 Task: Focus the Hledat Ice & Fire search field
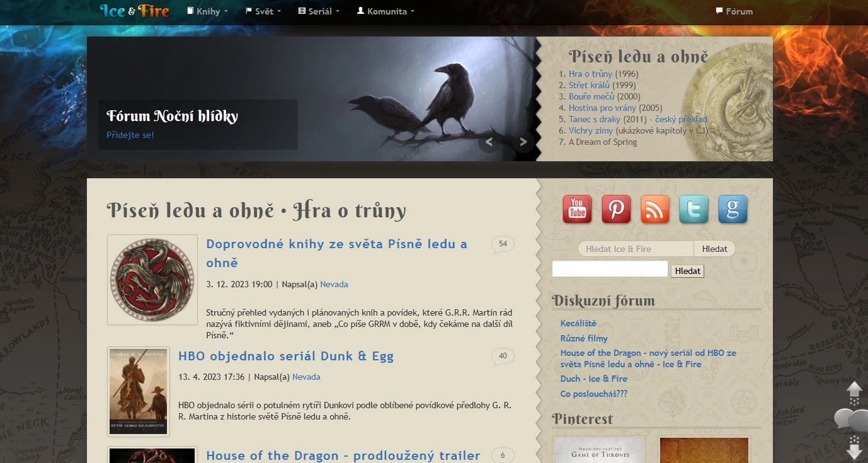click(x=636, y=249)
